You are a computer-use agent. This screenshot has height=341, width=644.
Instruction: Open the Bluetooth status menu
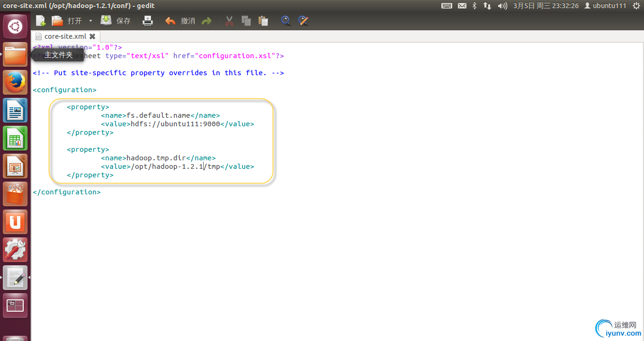pos(475,6)
